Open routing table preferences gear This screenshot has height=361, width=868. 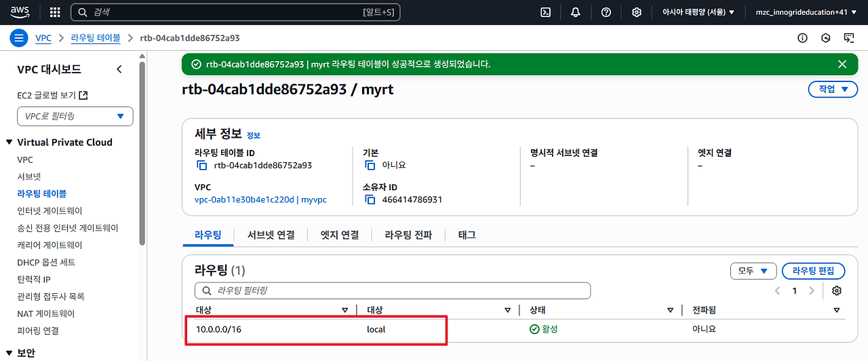coord(837,290)
